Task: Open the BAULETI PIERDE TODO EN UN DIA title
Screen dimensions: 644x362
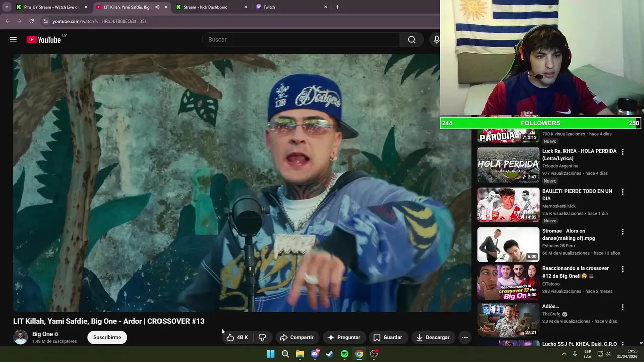Action: [x=577, y=195]
